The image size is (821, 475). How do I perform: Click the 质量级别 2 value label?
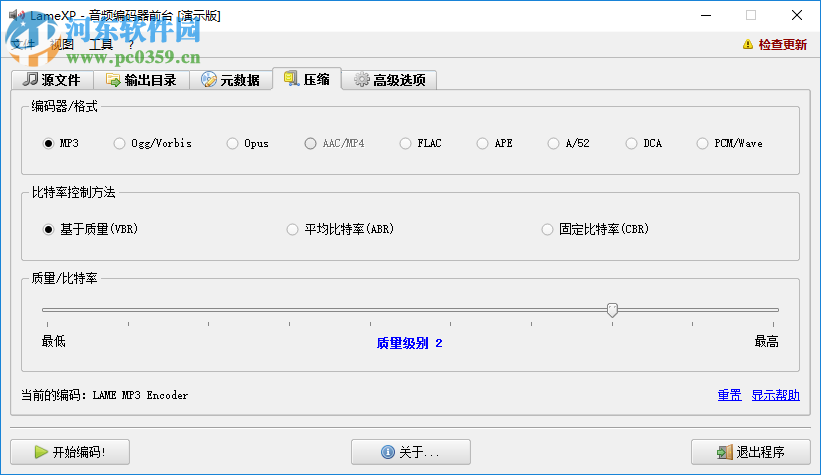tap(409, 343)
